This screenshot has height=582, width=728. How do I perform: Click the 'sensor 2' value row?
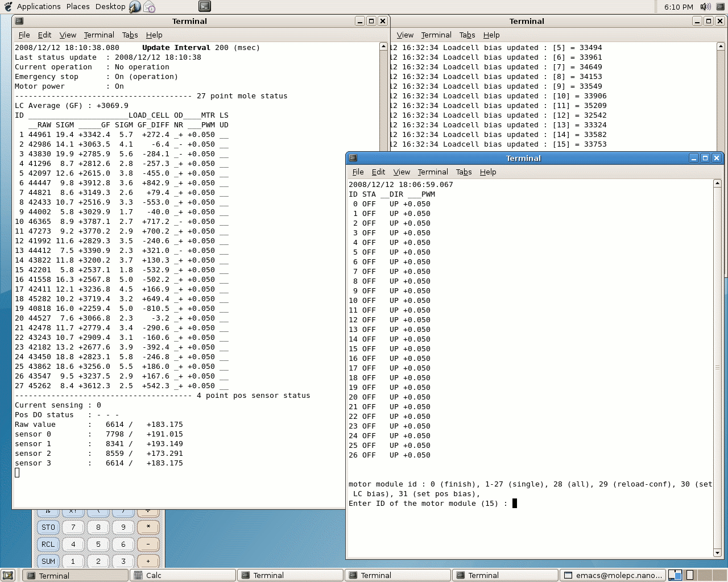click(x=99, y=454)
